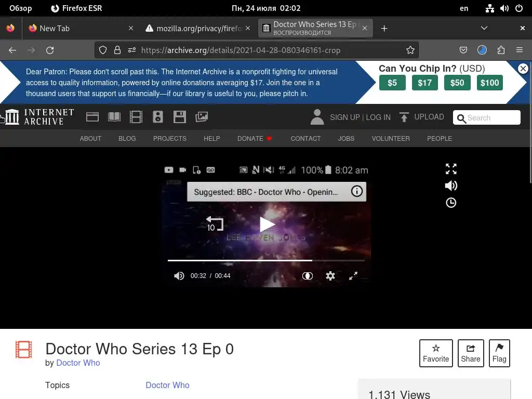The height and width of the screenshot is (399, 532).
Task: Bookmark this page with star icon
Action: (x=410, y=50)
